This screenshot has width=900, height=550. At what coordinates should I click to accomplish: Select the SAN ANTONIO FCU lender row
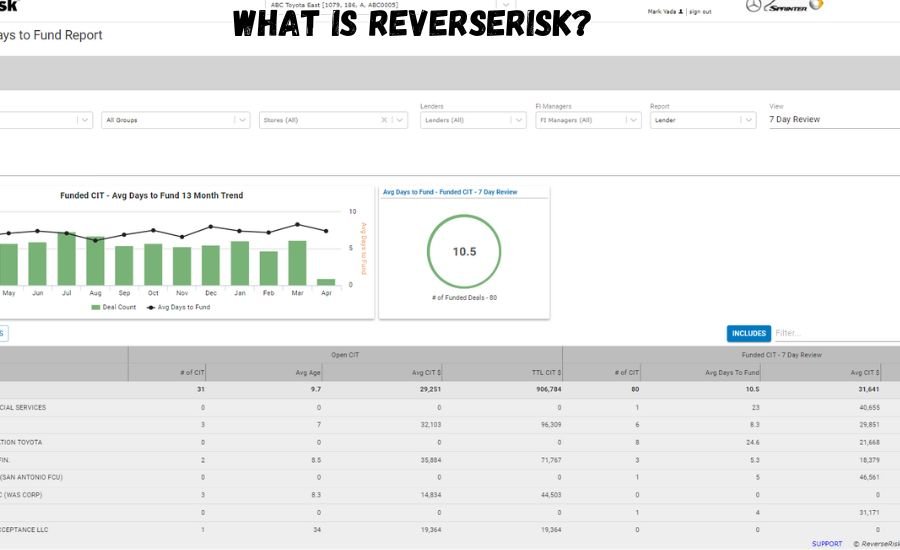450,477
